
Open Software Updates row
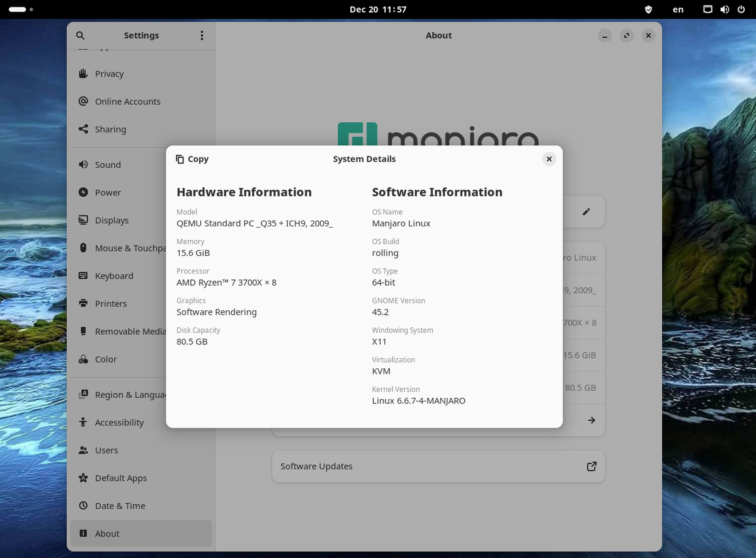[438, 467]
